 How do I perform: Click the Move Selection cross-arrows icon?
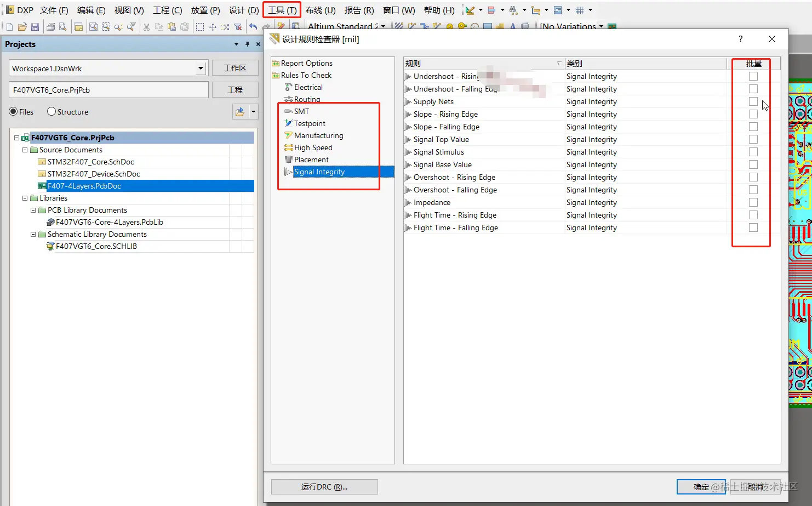click(x=213, y=26)
